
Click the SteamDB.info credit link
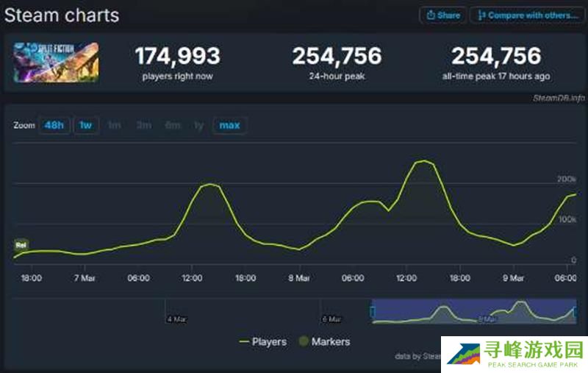558,99
